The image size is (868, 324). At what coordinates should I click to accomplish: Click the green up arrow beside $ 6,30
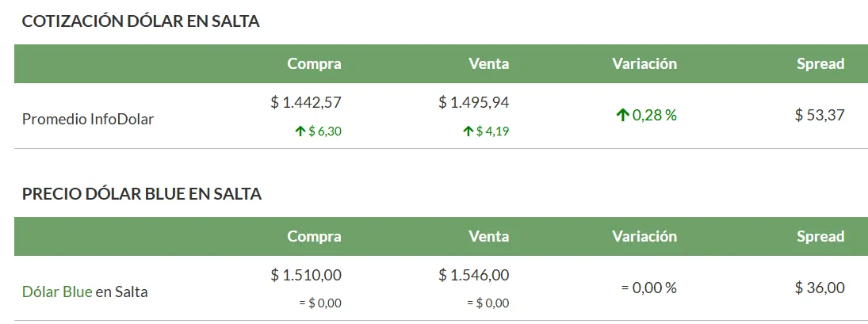(300, 132)
